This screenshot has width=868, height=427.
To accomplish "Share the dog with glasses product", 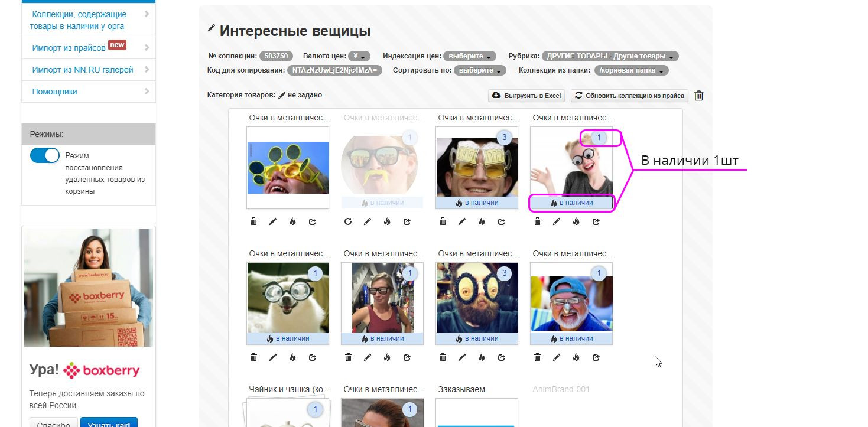I will point(313,357).
